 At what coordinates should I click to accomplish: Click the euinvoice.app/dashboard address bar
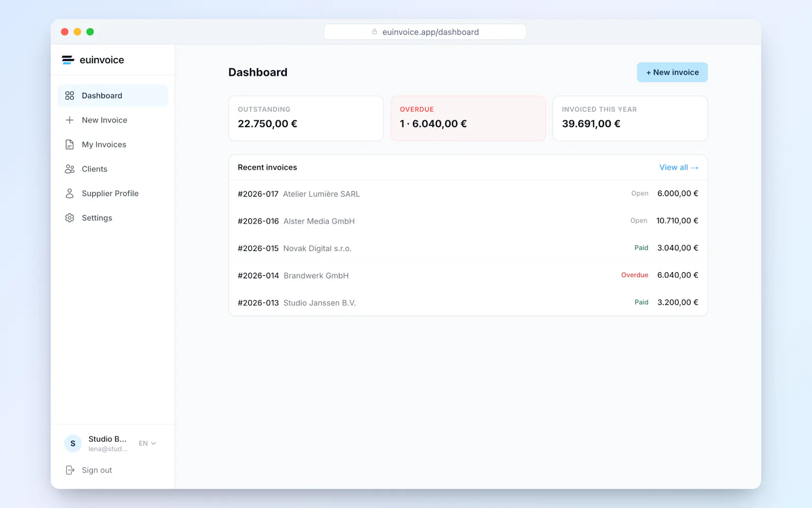tap(425, 31)
